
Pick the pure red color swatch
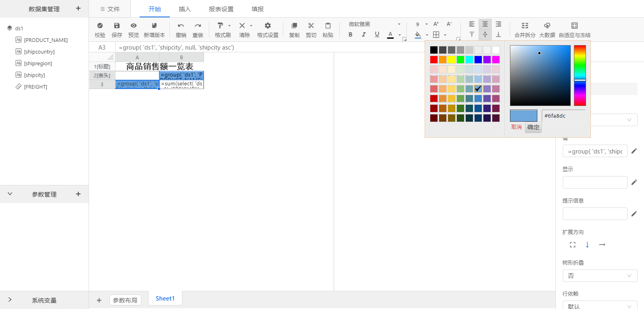tap(434, 60)
